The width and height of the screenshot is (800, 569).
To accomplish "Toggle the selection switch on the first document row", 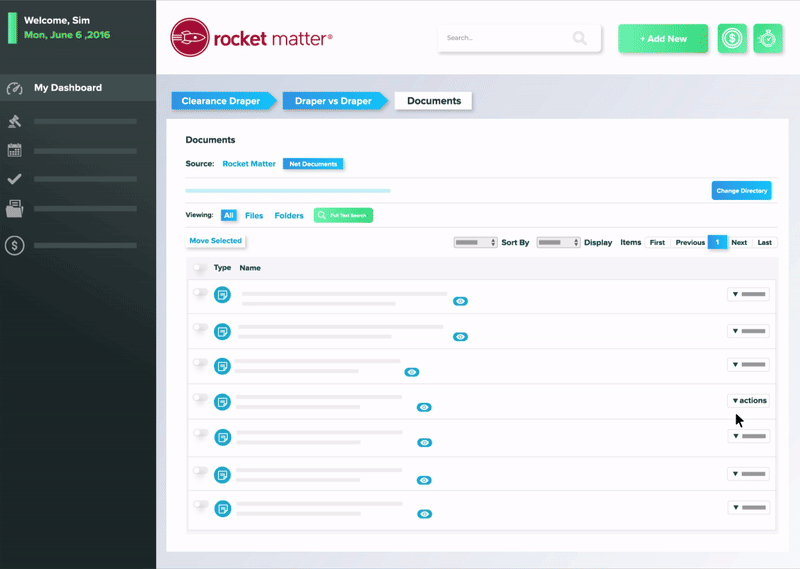I will point(200,293).
